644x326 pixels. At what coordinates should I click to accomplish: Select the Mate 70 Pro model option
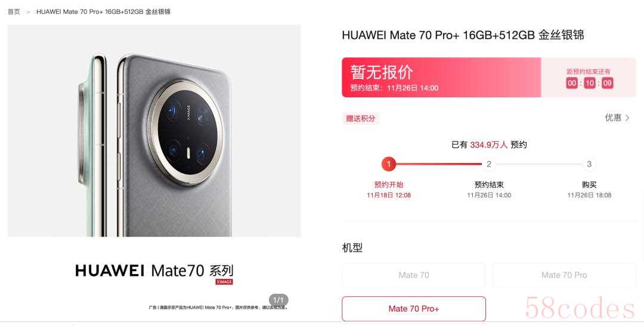pos(564,275)
